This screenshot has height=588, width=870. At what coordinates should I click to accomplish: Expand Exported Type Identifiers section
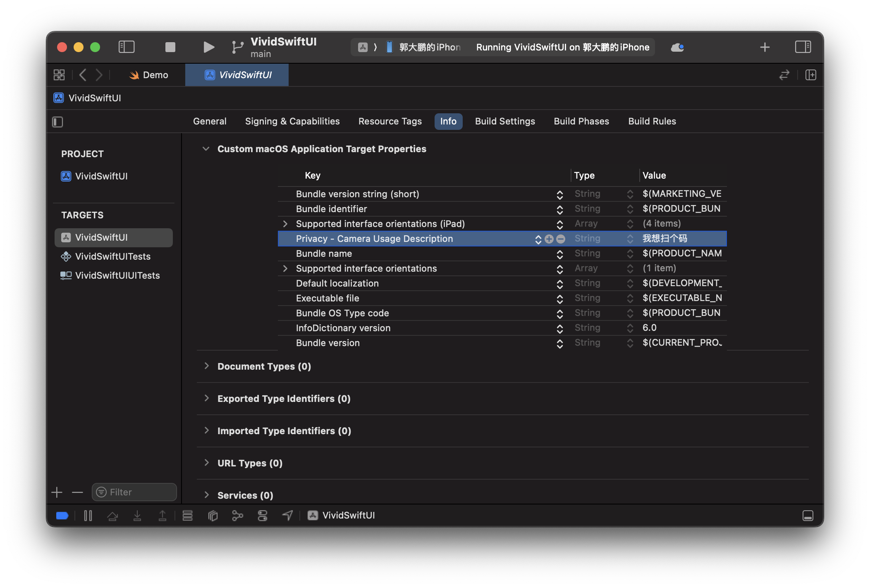tap(206, 398)
